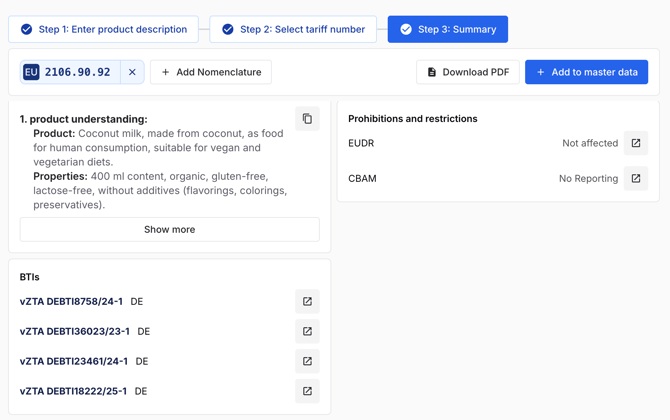Download the summary as PDF
The width and height of the screenshot is (670, 420).
pyautogui.click(x=468, y=72)
